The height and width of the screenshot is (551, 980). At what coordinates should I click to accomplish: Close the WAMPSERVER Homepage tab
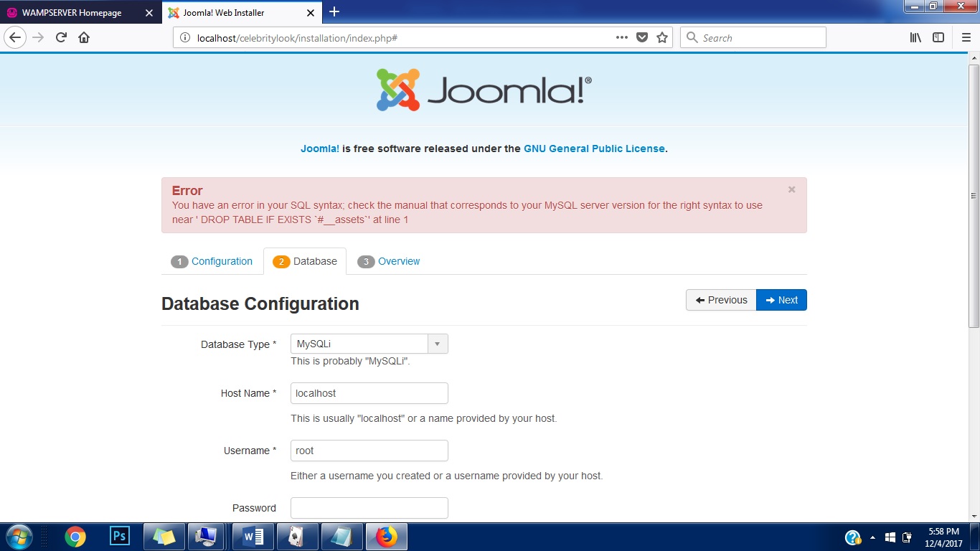pos(149,13)
